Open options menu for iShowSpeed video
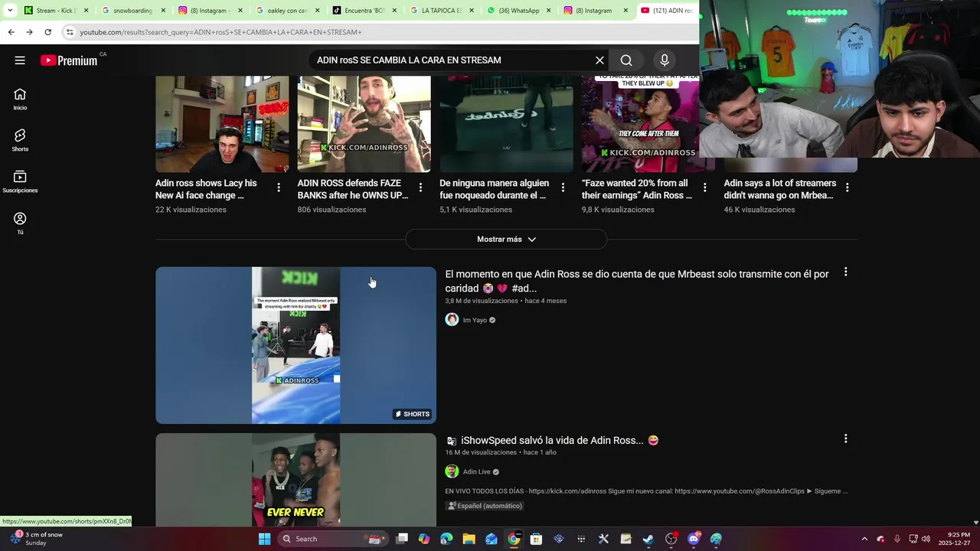 pos(845,439)
